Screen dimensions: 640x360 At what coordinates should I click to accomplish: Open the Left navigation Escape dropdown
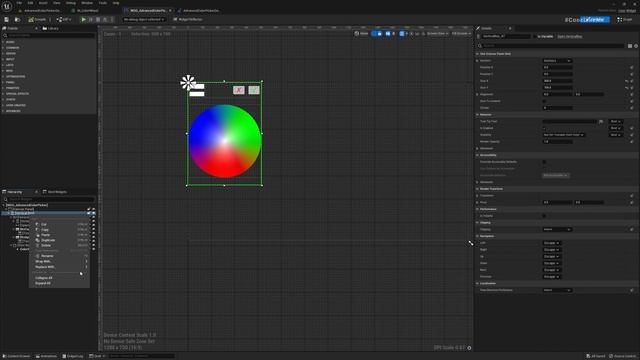click(551, 243)
